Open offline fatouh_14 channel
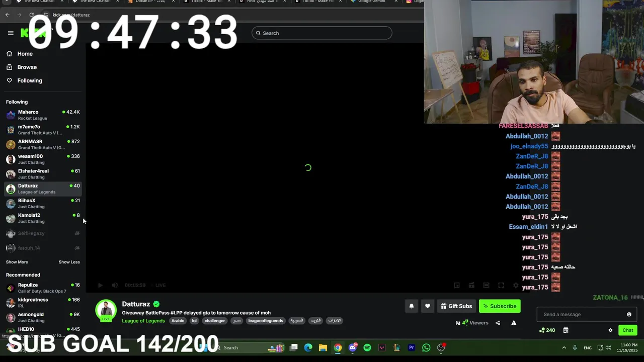 (x=43, y=248)
